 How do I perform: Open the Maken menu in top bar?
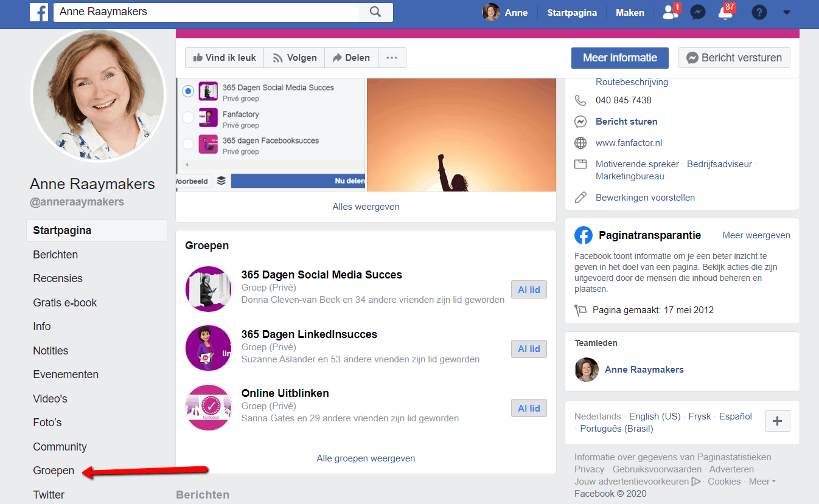[x=630, y=13]
